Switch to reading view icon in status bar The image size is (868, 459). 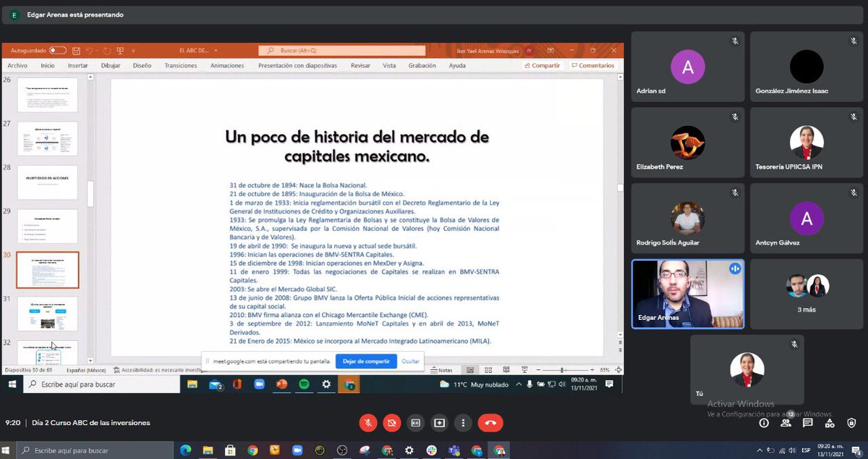click(508, 370)
